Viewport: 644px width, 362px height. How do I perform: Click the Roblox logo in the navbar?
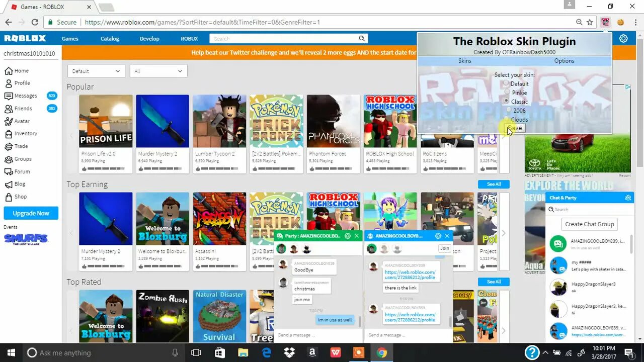pyautogui.click(x=25, y=38)
